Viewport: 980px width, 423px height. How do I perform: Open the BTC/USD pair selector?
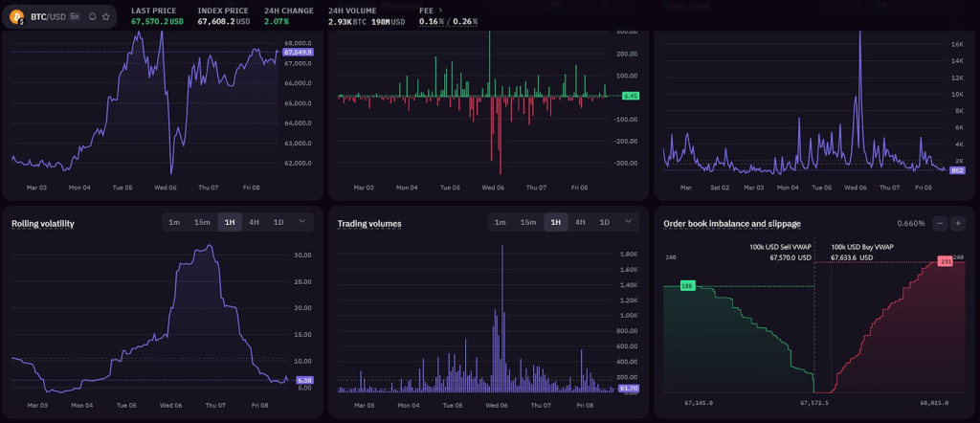[48, 16]
